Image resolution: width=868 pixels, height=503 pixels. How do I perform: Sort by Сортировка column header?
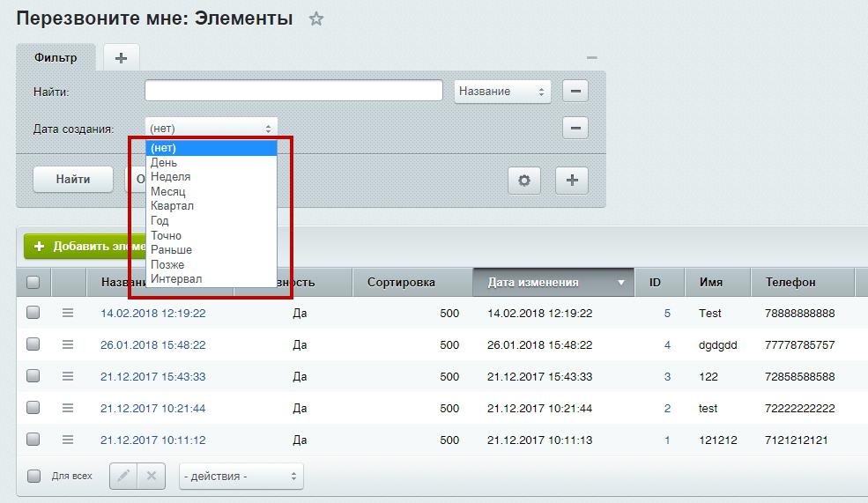point(412,282)
